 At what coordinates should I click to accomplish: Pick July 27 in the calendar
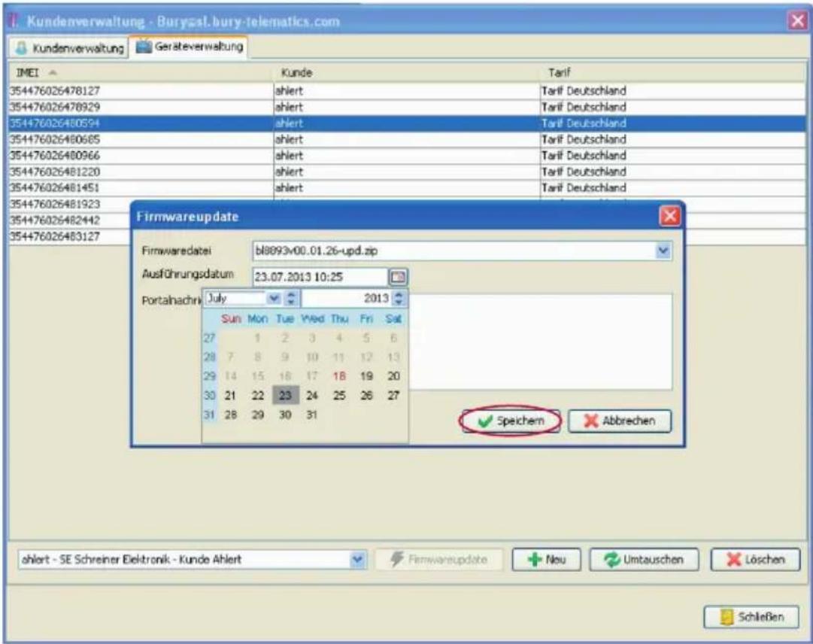click(393, 396)
